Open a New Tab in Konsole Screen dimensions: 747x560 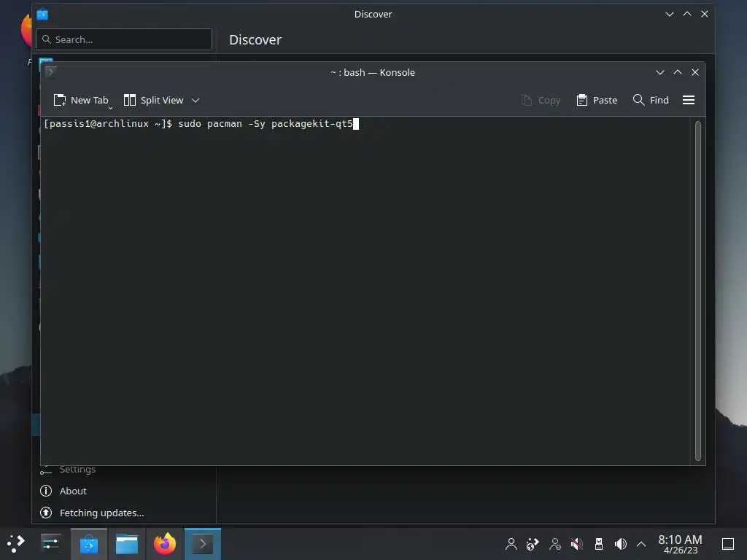click(81, 100)
